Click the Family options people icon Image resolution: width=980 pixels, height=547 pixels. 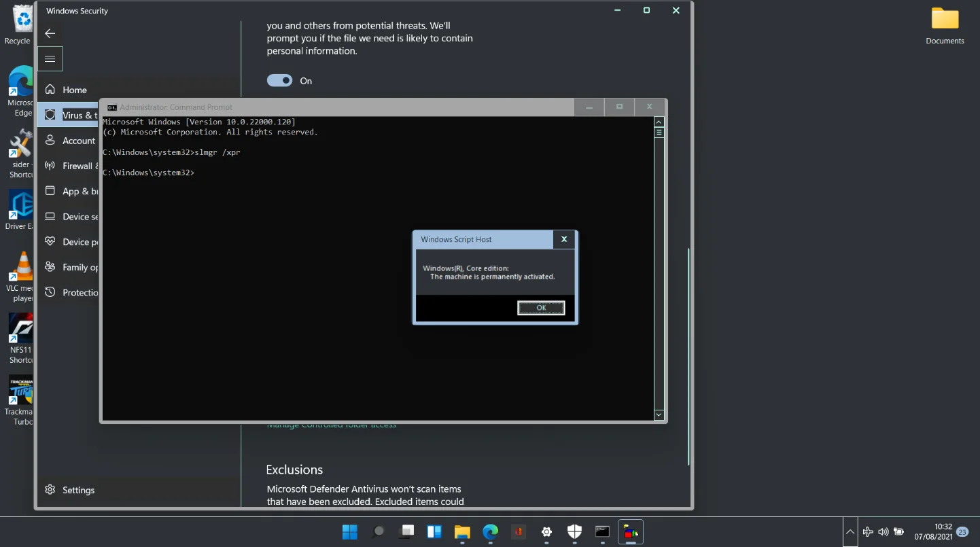[50, 267]
